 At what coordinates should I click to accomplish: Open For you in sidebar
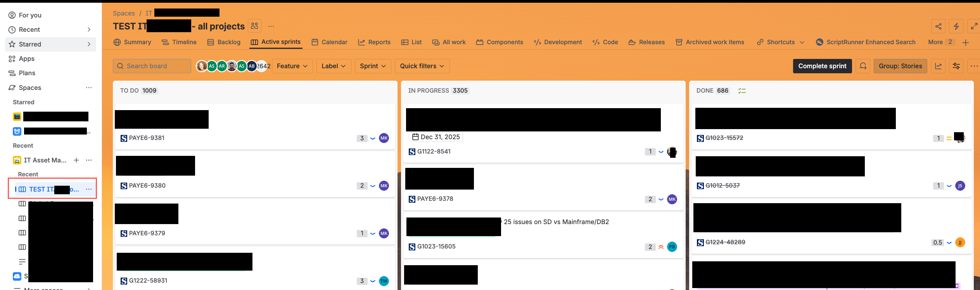pyautogui.click(x=50, y=15)
